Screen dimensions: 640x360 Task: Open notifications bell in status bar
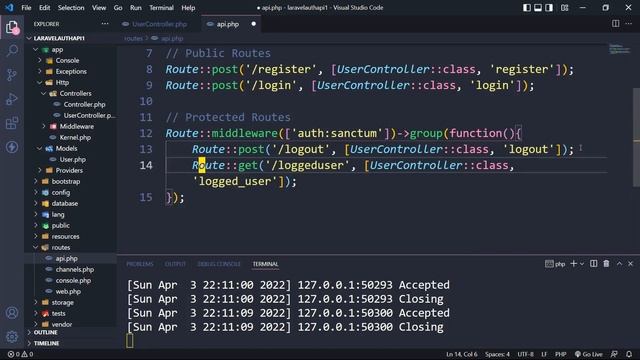tap(629, 354)
